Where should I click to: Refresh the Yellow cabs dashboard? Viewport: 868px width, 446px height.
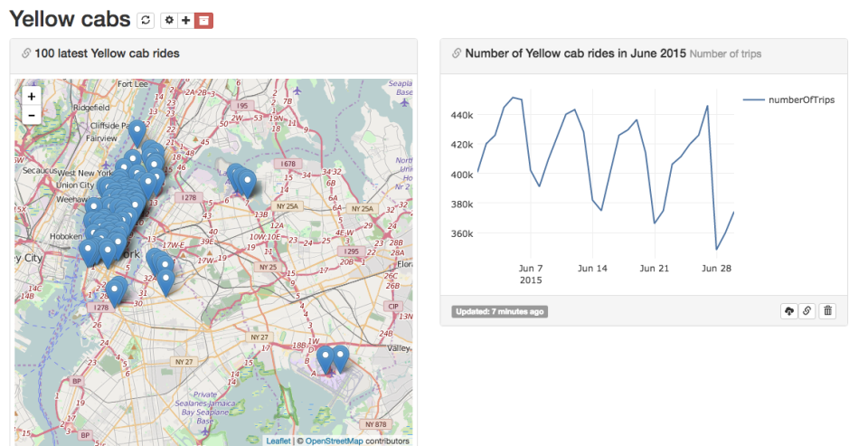click(x=145, y=20)
